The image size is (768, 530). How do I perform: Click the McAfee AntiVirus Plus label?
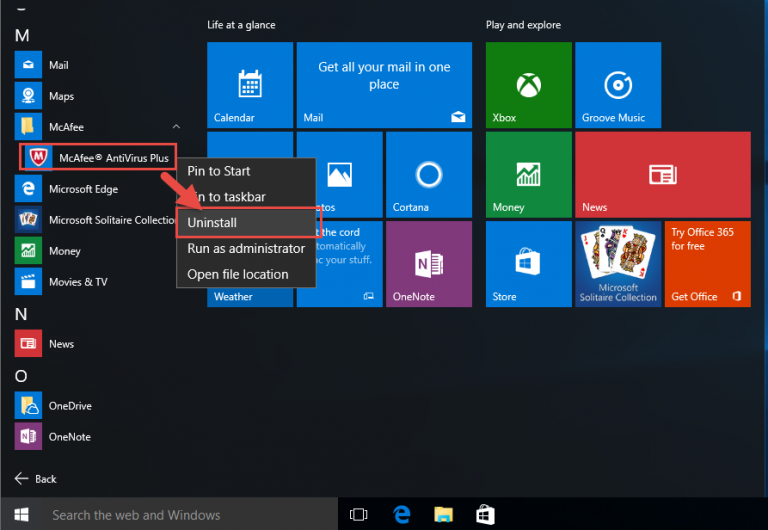[114, 158]
